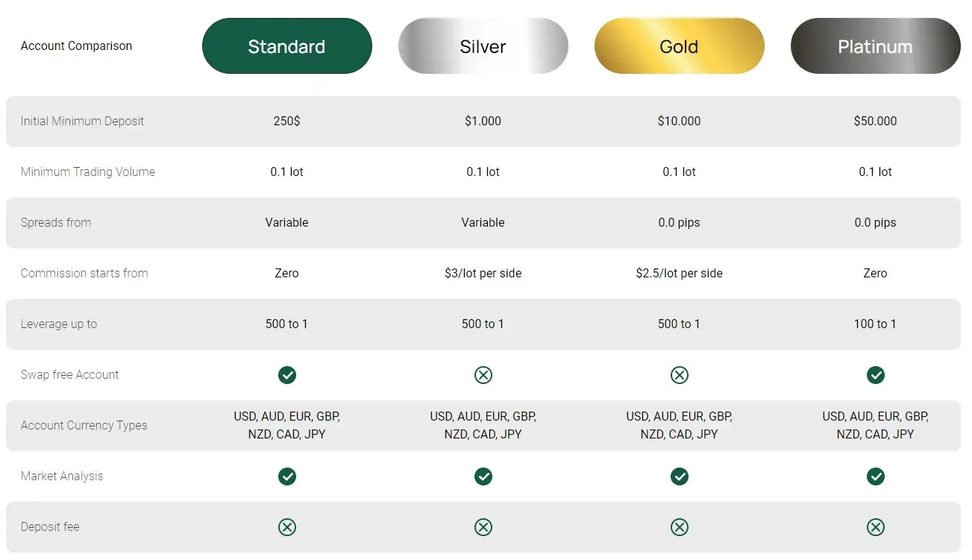
Task: Click Silver's $3/lot per side commission
Action: (483, 274)
